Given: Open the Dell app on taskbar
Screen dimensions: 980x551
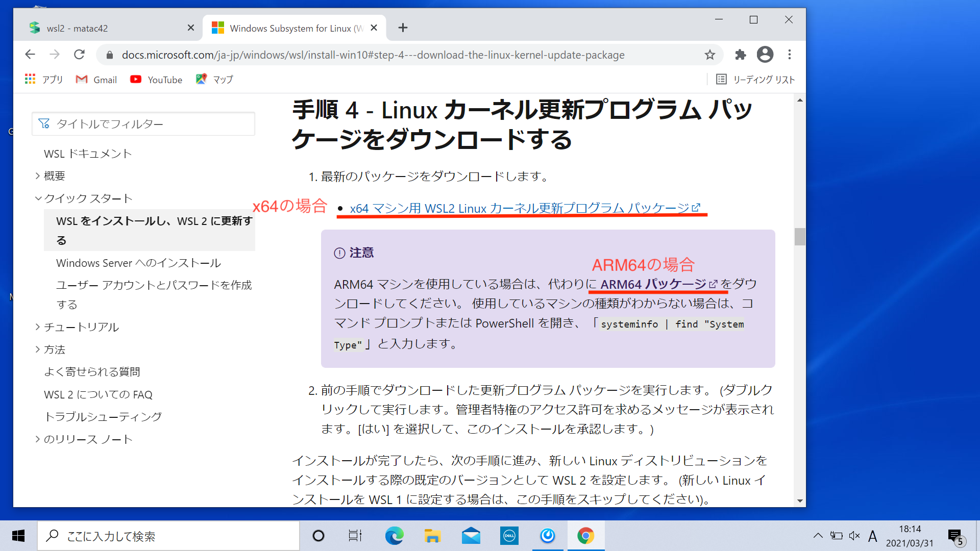Looking at the screenshot, I should (x=509, y=536).
